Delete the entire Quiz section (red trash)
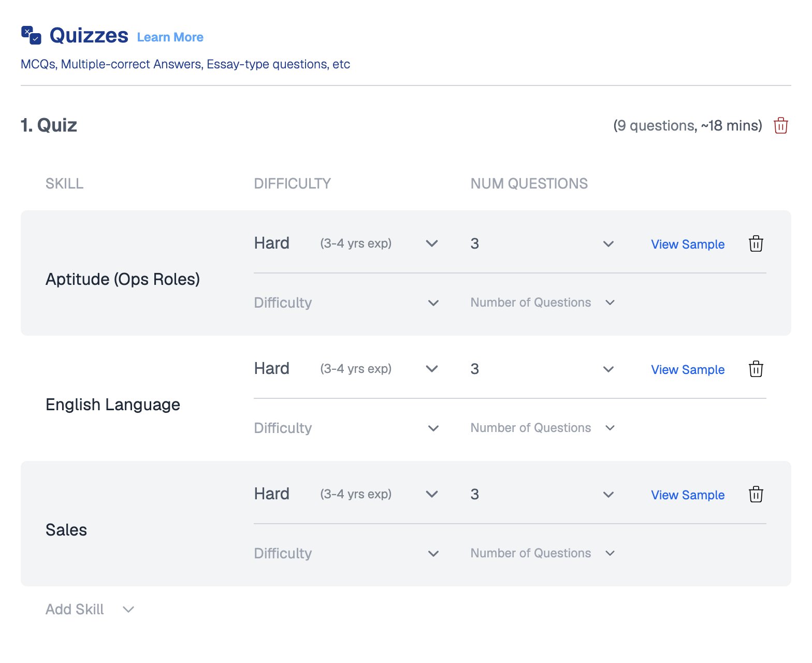 [x=780, y=125]
